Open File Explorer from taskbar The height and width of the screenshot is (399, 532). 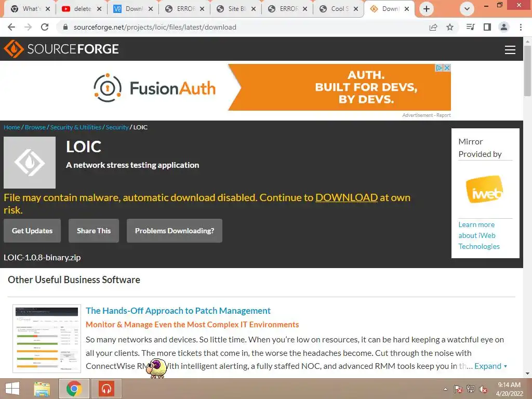click(x=42, y=389)
